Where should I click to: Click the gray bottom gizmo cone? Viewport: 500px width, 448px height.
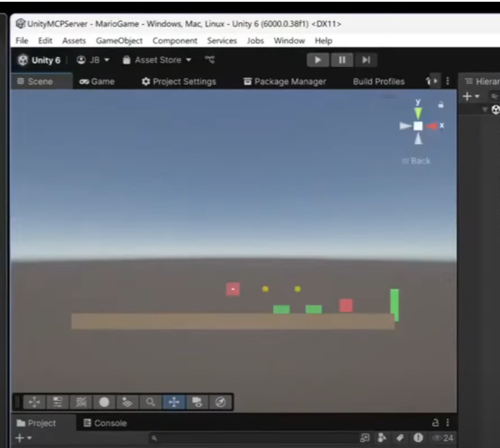pyautogui.click(x=418, y=139)
